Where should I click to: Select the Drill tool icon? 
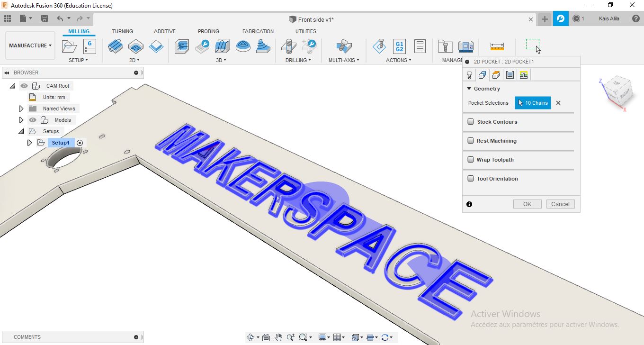click(288, 46)
